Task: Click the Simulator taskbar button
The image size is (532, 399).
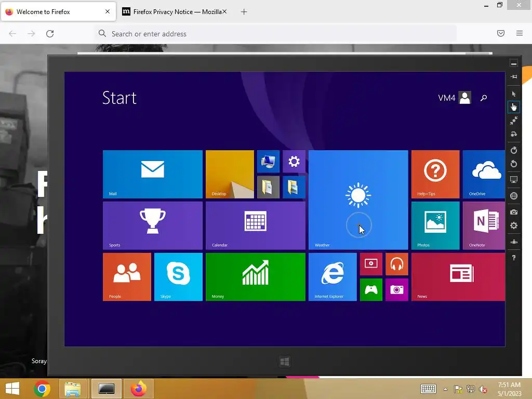Action: click(x=106, y=389)
